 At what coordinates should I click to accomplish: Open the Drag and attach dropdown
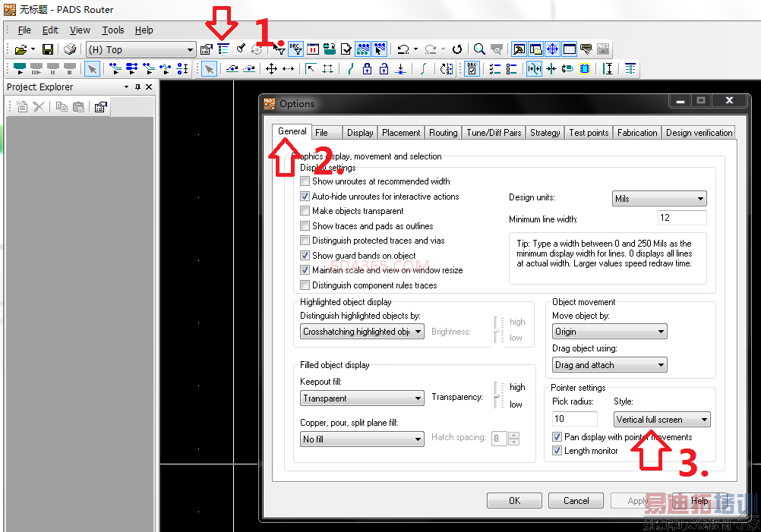point(610,365)
